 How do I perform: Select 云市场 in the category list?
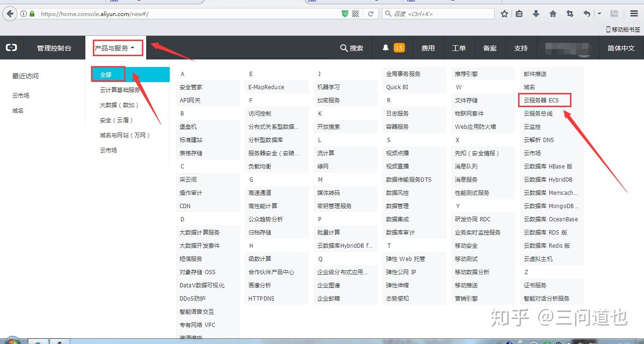click(108, 150)
